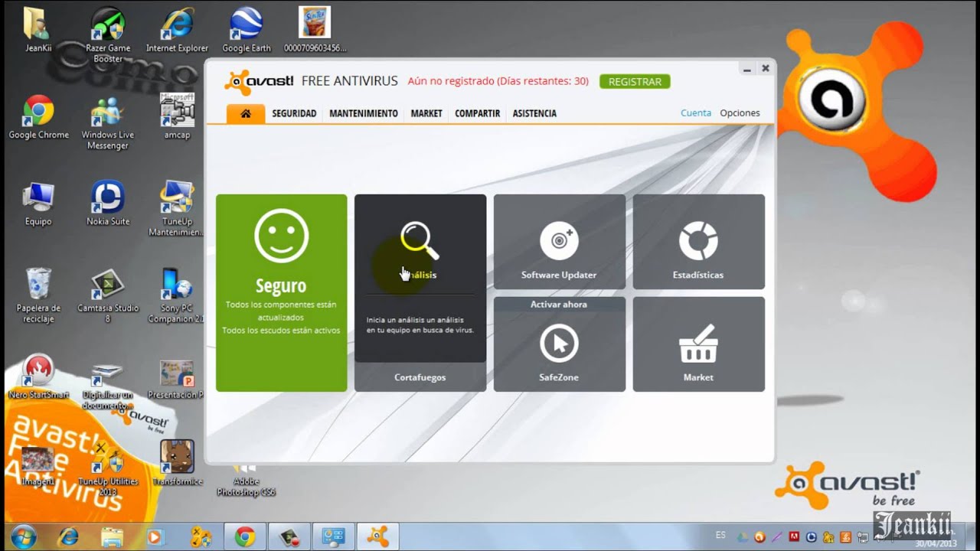
Task: Minimize the avast window
Action: [x=746, y=68]
